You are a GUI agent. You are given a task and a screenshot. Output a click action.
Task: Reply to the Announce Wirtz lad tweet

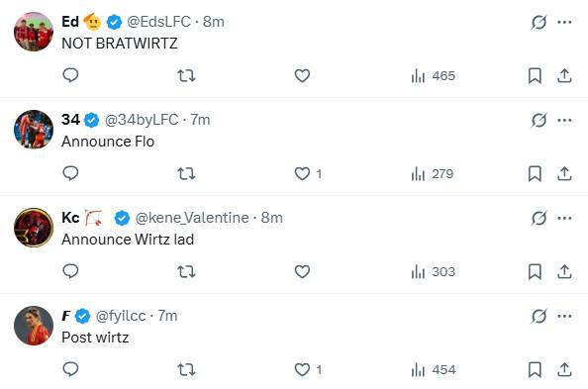tap(70, 271)
